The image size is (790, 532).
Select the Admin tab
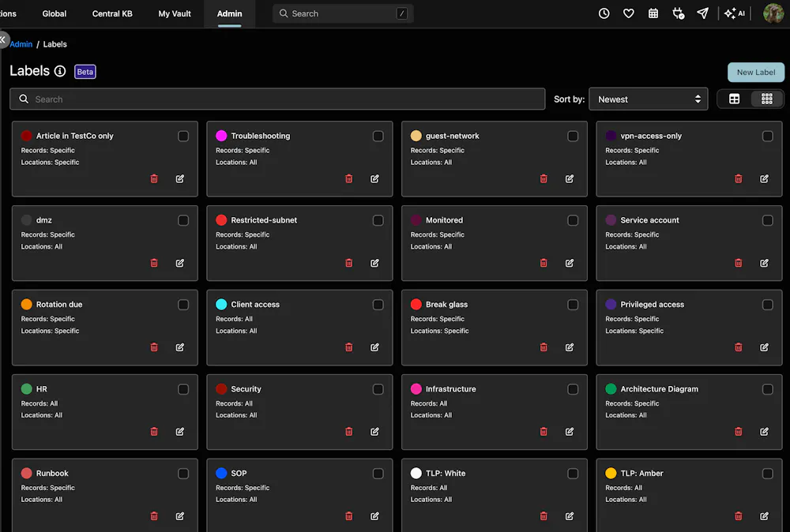tap(229, 13)
